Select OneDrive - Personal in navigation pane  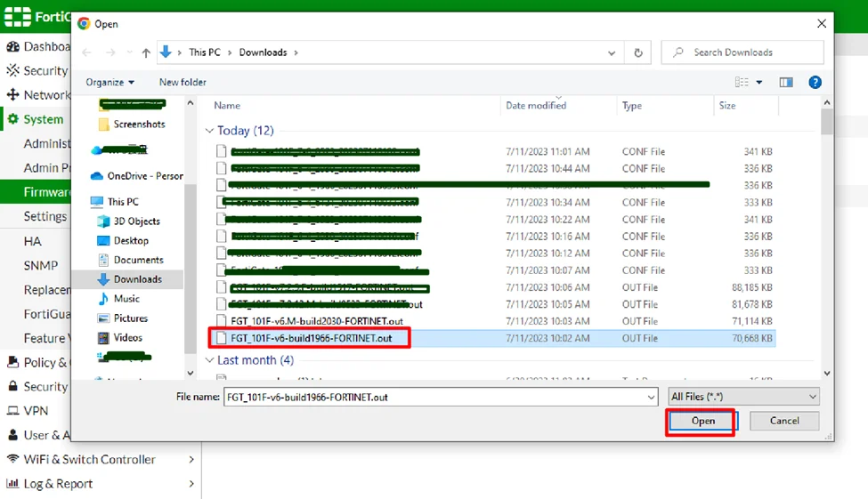pyautogui.click(x=136, y=176)
